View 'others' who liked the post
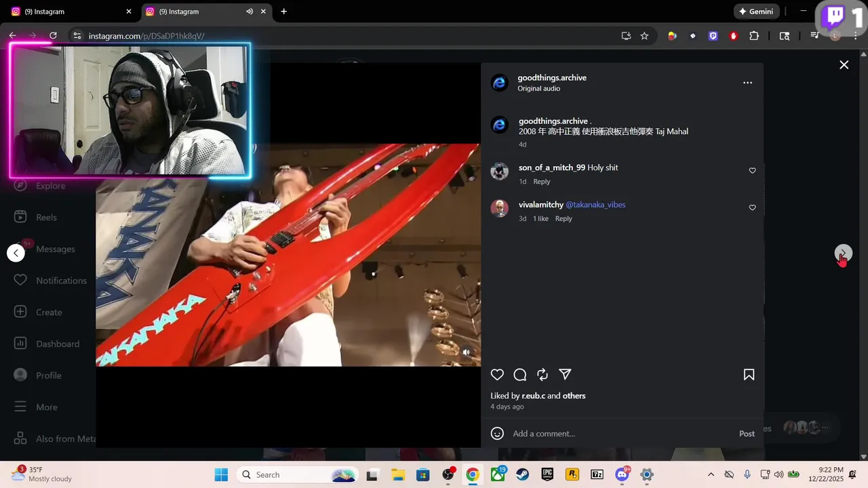Screen dimensions: 868x488 tap(574, 396)
